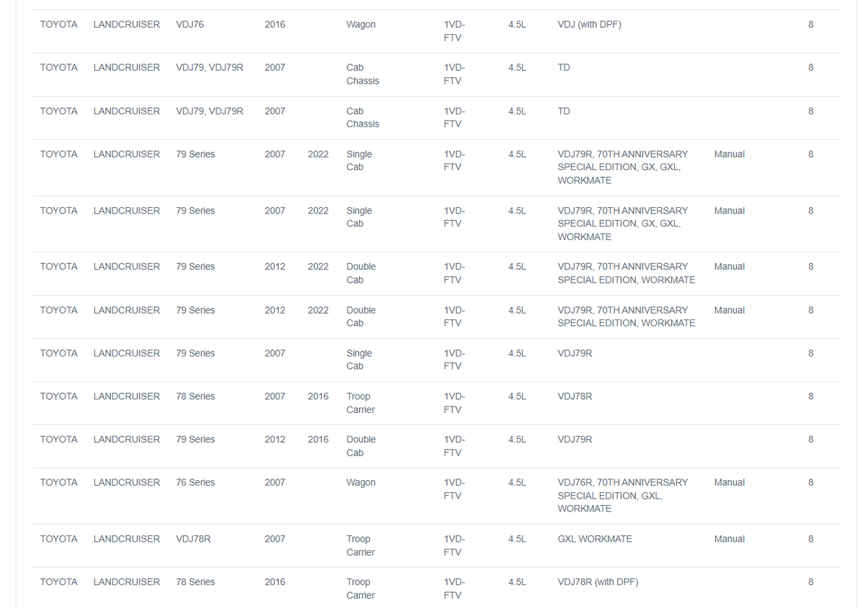Click the "VDJ78R (with DPF)" description text

pos(598,582)
